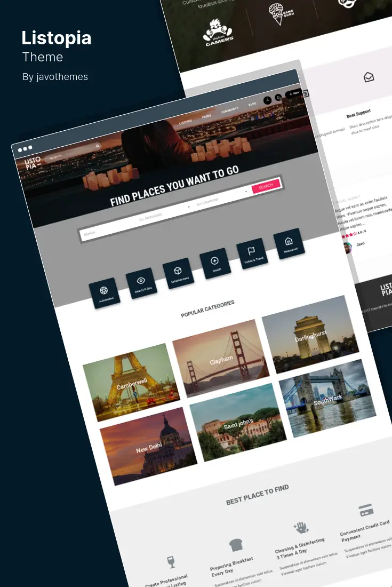Open the Community menu item
This screenshot has width=392, height=587.
[230, 110]
